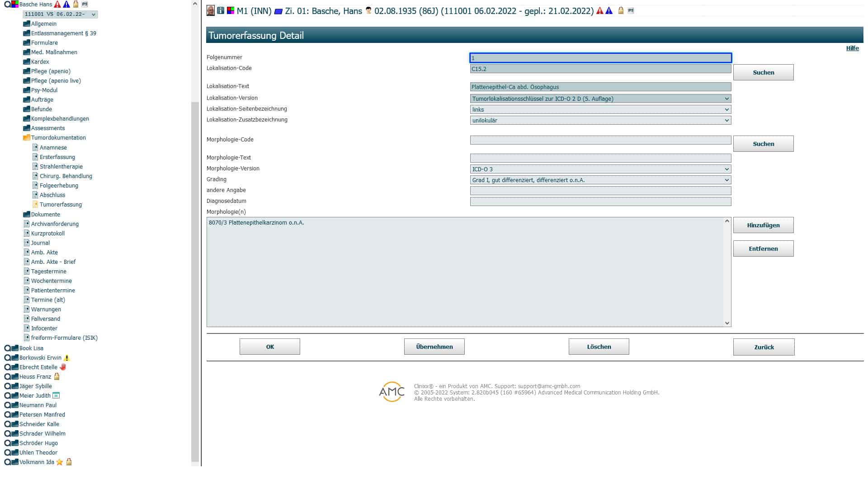Click the magnifier icon next to Book Lisa
The image size is (868, 488).
[x=7, y=348]
